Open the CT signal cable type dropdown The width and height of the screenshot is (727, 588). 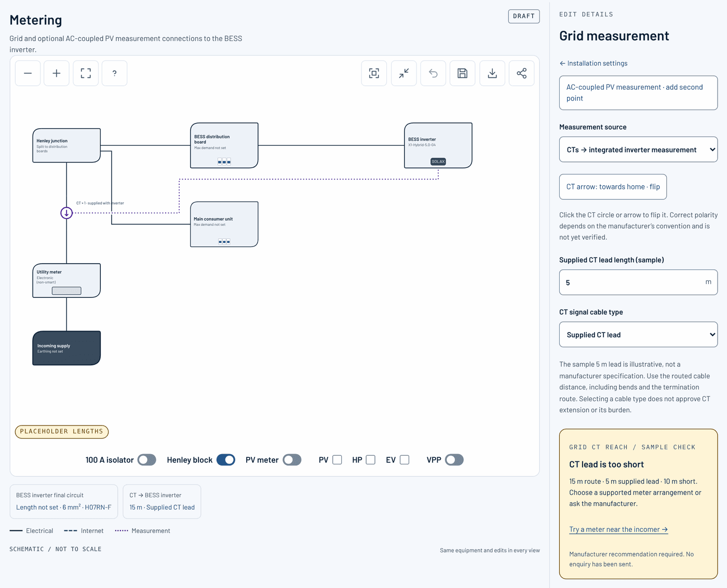tap(638, 335)
